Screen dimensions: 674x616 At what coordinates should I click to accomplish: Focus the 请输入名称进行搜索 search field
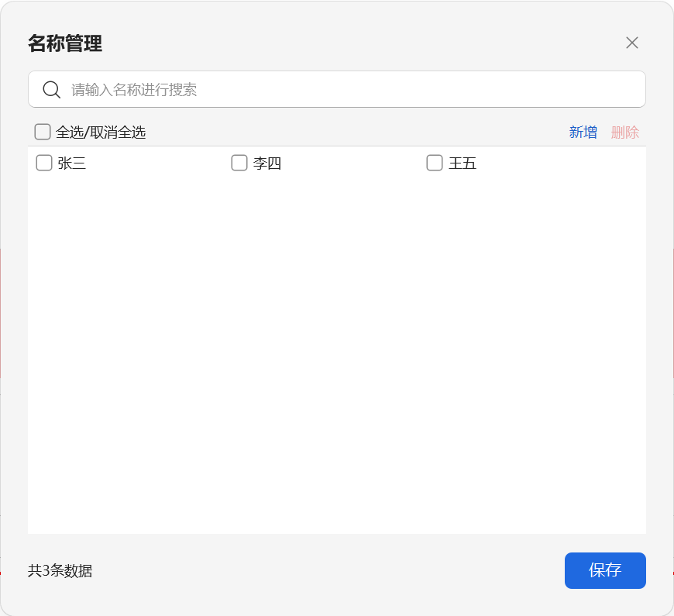point(336,89)
